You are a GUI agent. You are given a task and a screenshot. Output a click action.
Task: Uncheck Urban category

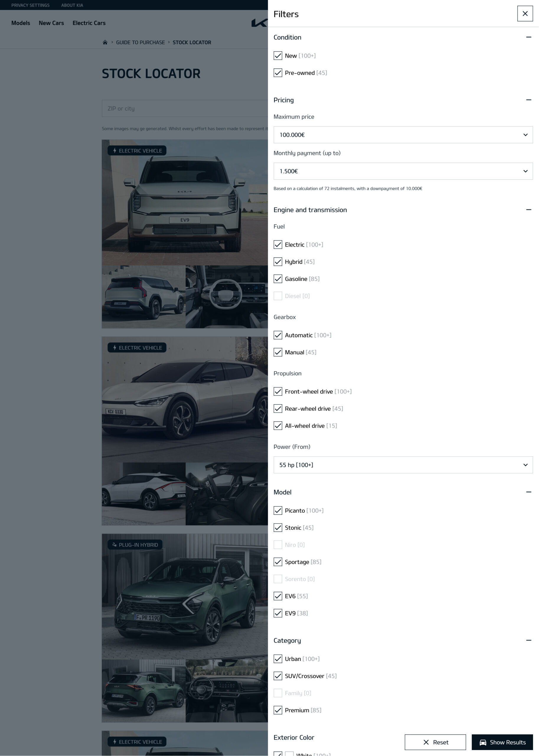(x=278, y=659)
